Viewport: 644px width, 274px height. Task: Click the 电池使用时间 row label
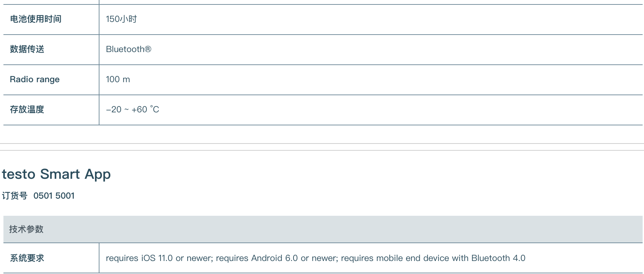[36, 19]
